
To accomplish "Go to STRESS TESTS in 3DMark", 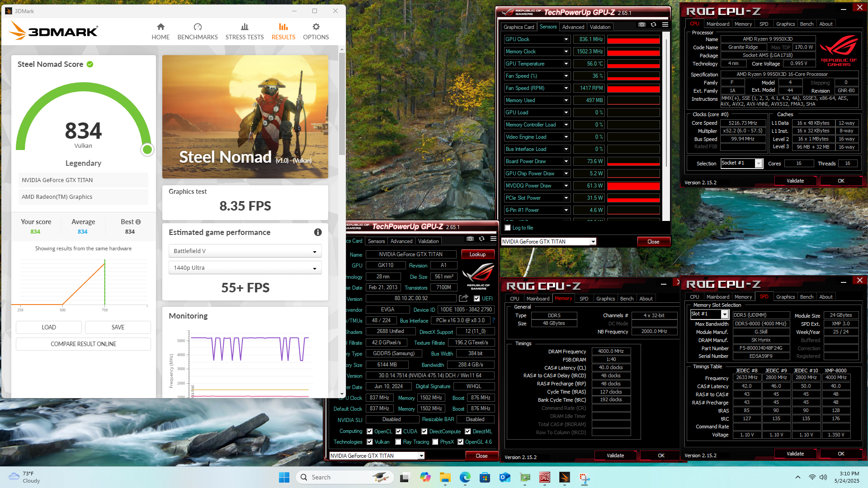I will [245, 32].
